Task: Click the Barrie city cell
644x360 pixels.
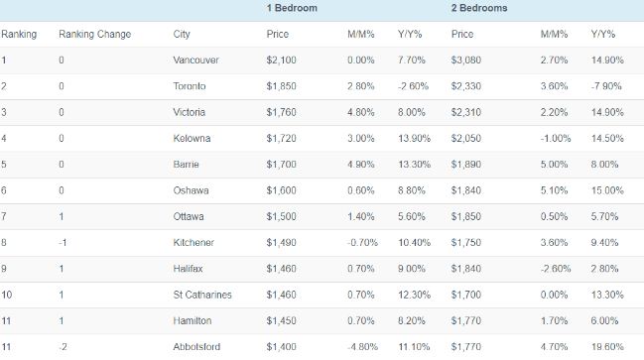Action: coord(186,165)
